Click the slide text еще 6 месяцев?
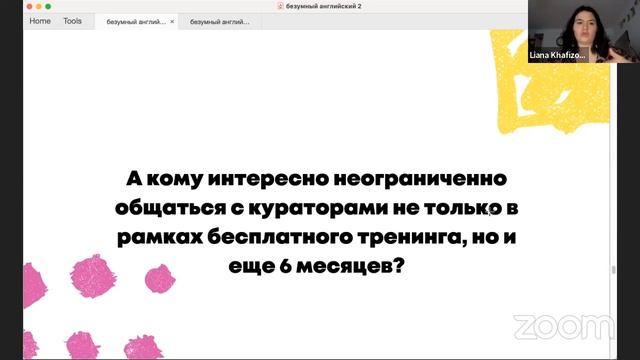 (x=317, y=267)
